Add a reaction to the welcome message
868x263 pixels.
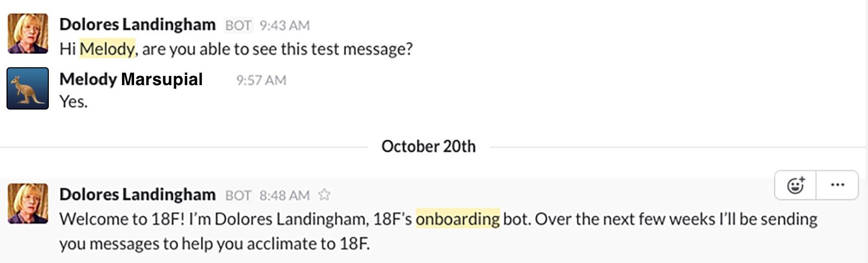coord(795,185)
